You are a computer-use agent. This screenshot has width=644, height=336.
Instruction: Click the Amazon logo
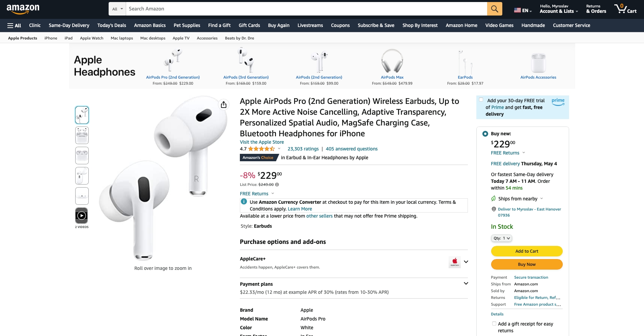23,9
